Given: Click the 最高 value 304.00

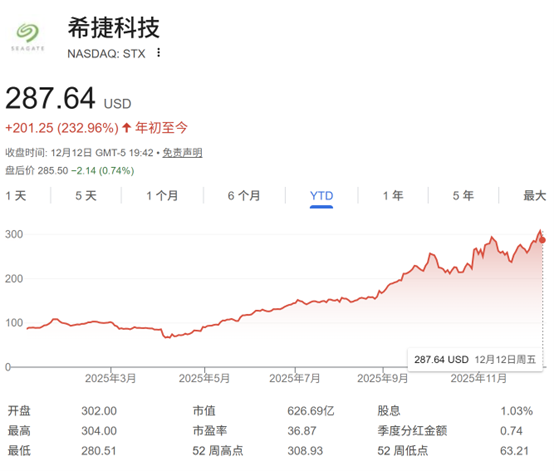Looking at the screenshot, I should [x=99, y=431].
